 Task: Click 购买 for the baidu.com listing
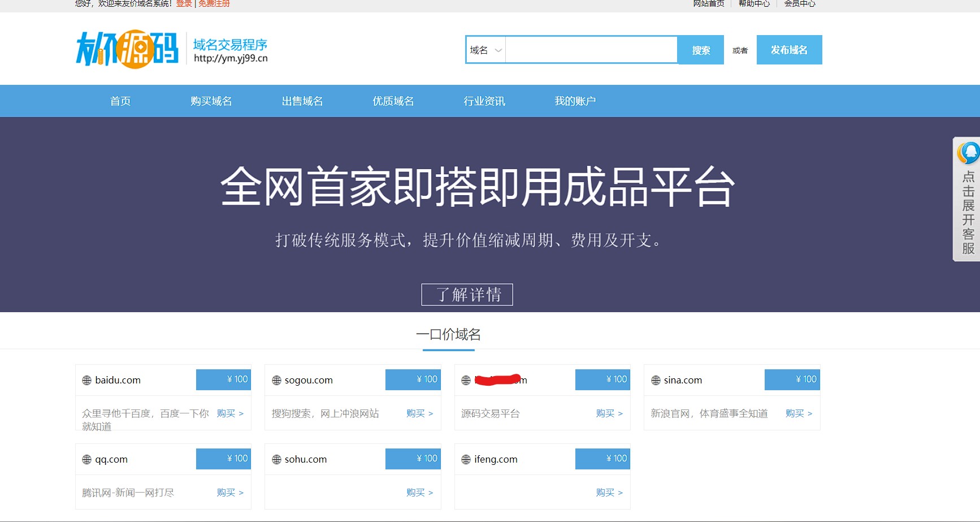(227, 413)
